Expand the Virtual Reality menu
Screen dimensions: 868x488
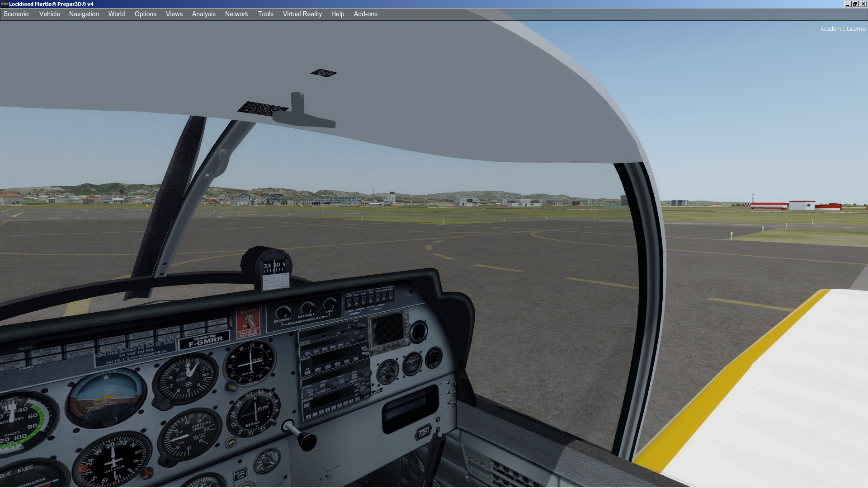pos(302,14)
